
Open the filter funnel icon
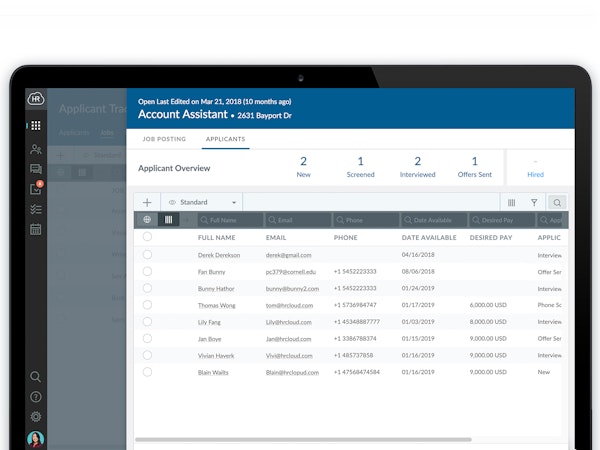pyautogui.click(x=534, y=202)
